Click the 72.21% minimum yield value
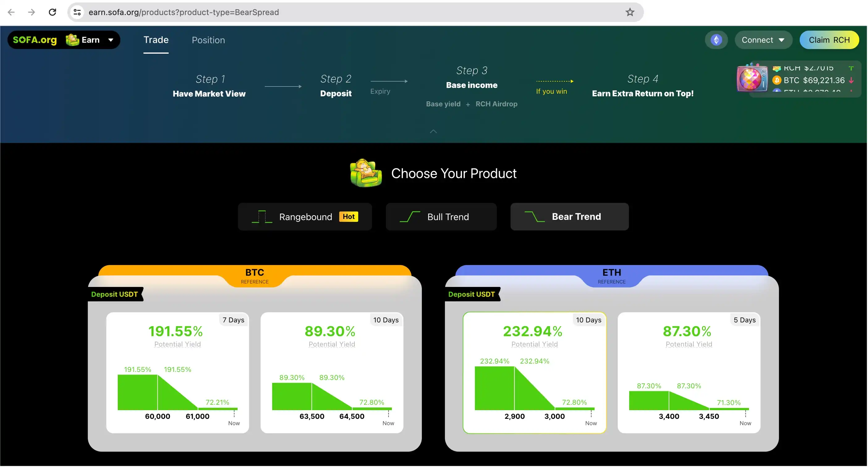 (218, 403)
